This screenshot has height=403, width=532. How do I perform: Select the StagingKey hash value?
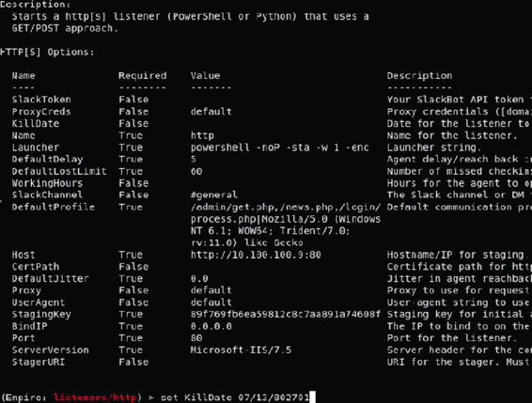tap(286, 315)
